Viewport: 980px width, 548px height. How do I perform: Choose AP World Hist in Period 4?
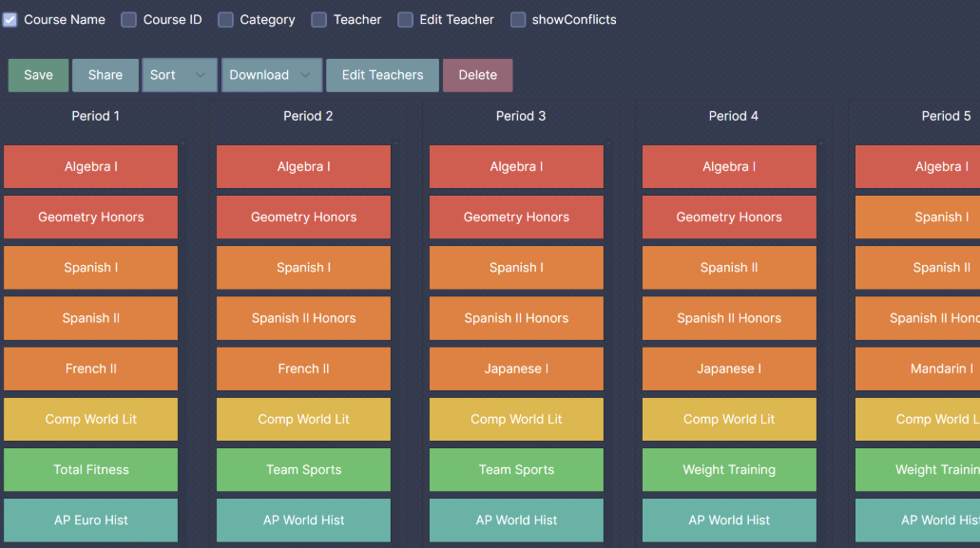(729, 520)
